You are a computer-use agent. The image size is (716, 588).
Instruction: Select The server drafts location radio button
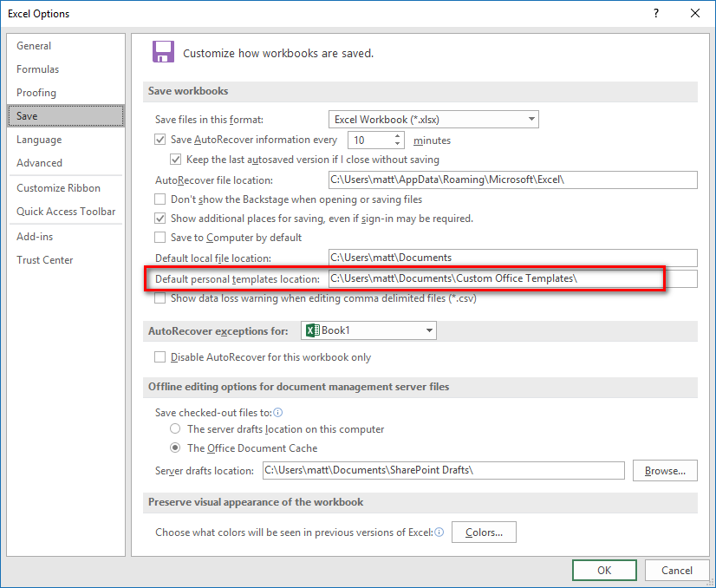click(x=175, y=429)
